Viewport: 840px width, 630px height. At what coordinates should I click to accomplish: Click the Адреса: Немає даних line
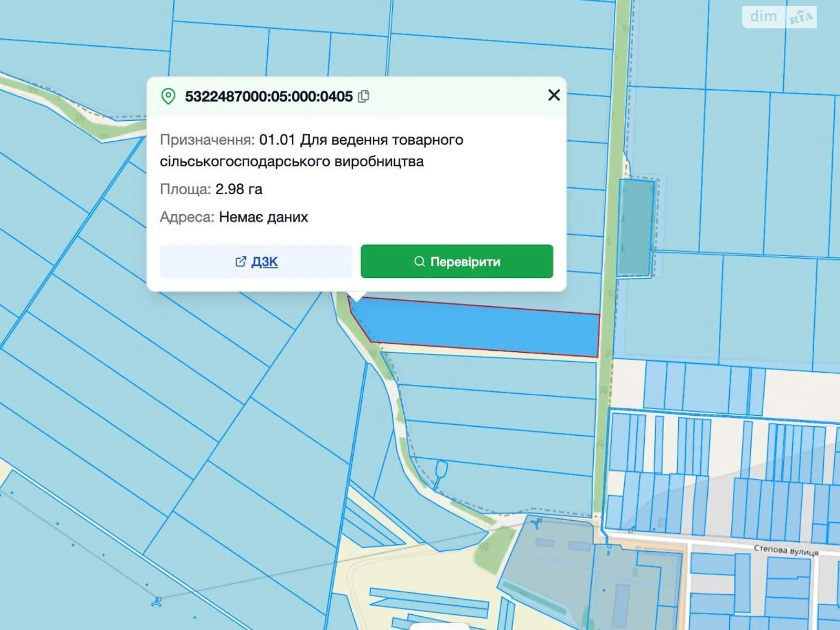point(234,217)
